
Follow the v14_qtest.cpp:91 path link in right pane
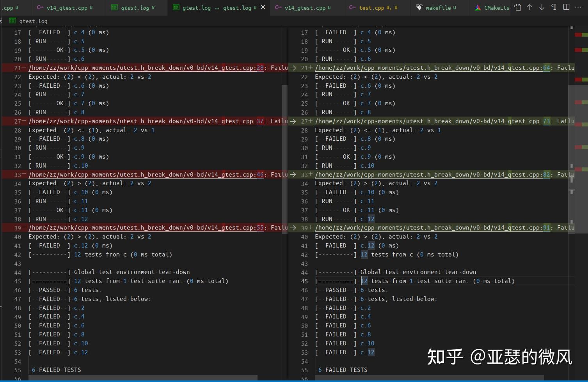point(432,228)
